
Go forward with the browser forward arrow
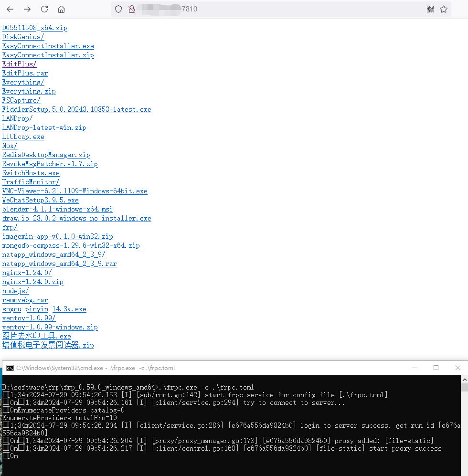pos(27,9)
